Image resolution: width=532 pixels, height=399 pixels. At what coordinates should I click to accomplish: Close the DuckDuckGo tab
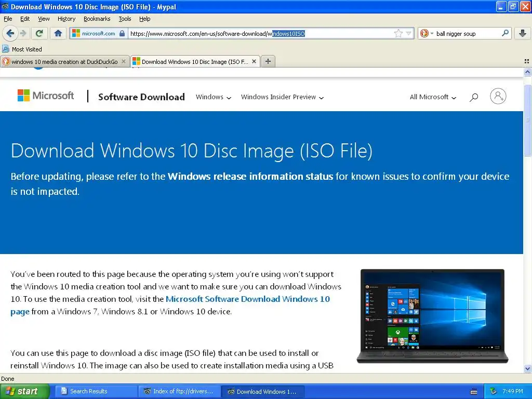(x=124, y=61)
